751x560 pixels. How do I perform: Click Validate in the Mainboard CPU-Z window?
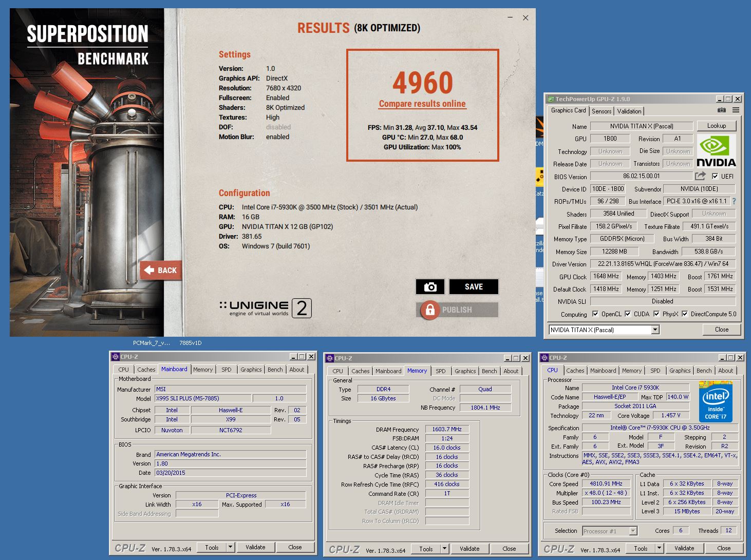tap(255, 547)
